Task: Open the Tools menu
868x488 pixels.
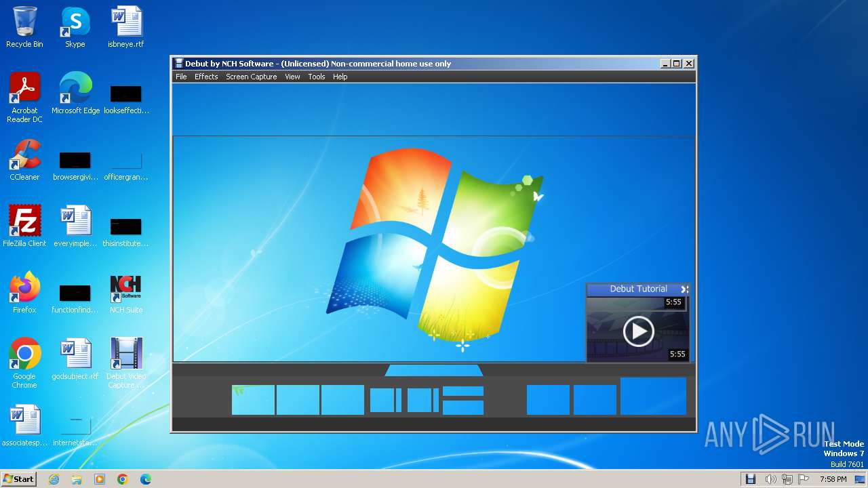Action: point(317,77)
